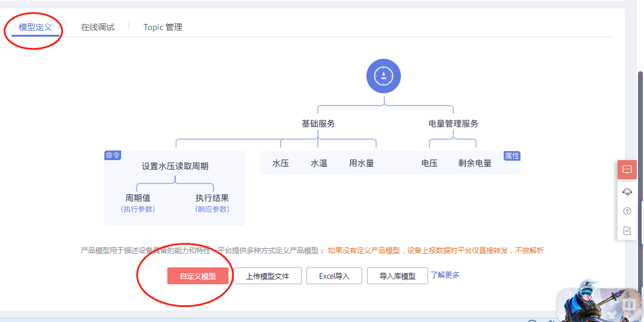Click 上传模型文件 button
644x322 pixels.
pos(267,276)
